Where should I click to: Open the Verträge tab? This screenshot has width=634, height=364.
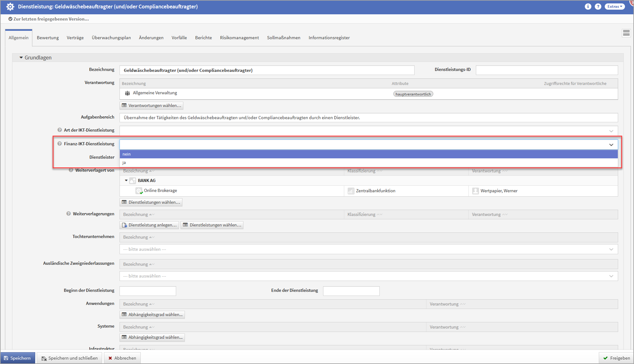75,38
